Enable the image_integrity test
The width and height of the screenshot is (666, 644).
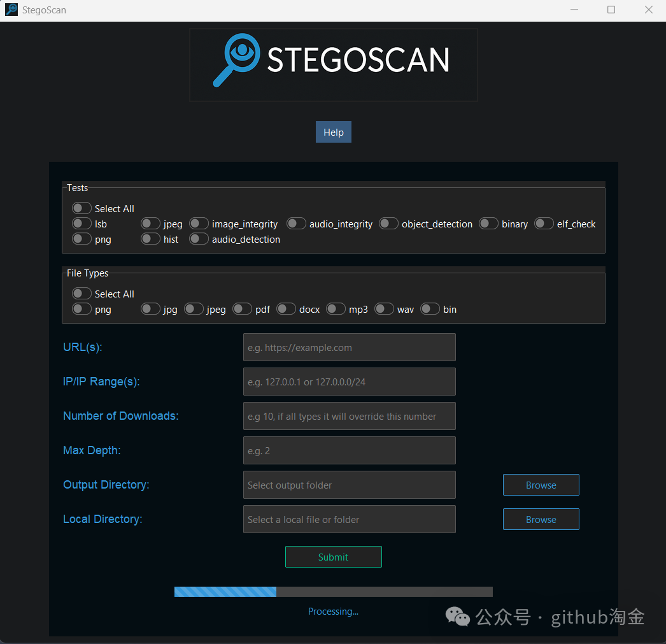click(x=199, y=223)
